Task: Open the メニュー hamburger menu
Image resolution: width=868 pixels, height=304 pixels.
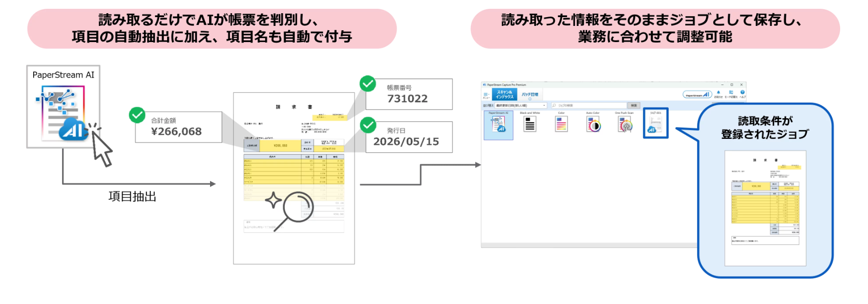Action: [x=486, y=95]
